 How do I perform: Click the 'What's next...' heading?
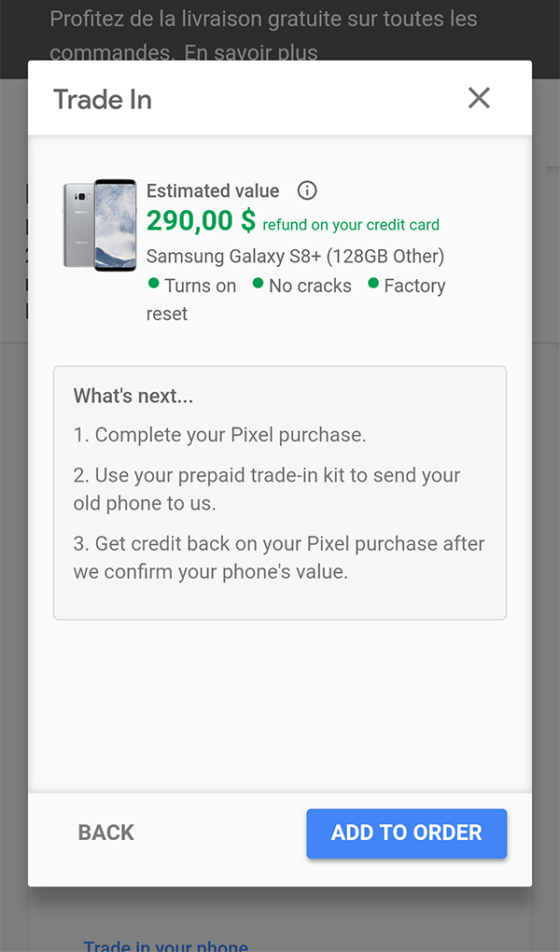pos(133,395)
